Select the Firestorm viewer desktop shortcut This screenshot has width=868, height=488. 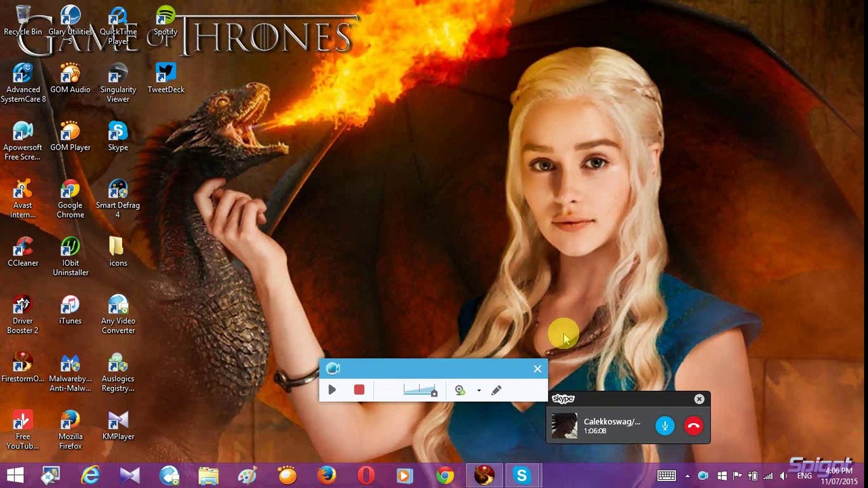click(23, 367)
